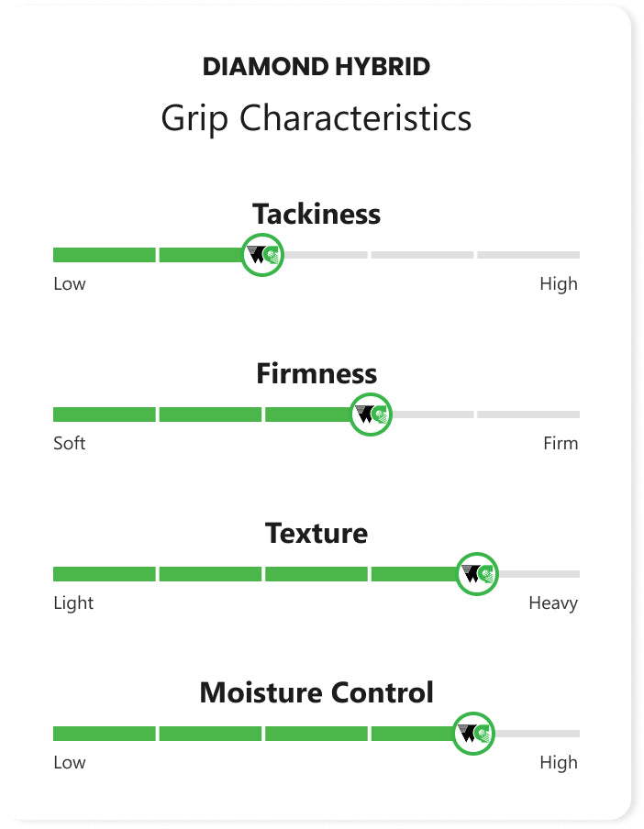Click the second green Texture segment
Screen dimensions: 644x829
coord(210,574)
